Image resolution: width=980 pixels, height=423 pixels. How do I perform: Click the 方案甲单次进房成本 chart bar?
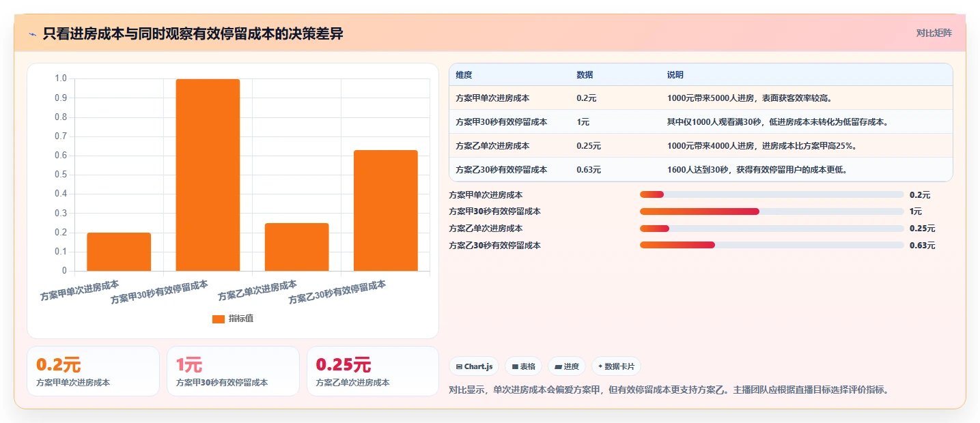pos(119,252)
